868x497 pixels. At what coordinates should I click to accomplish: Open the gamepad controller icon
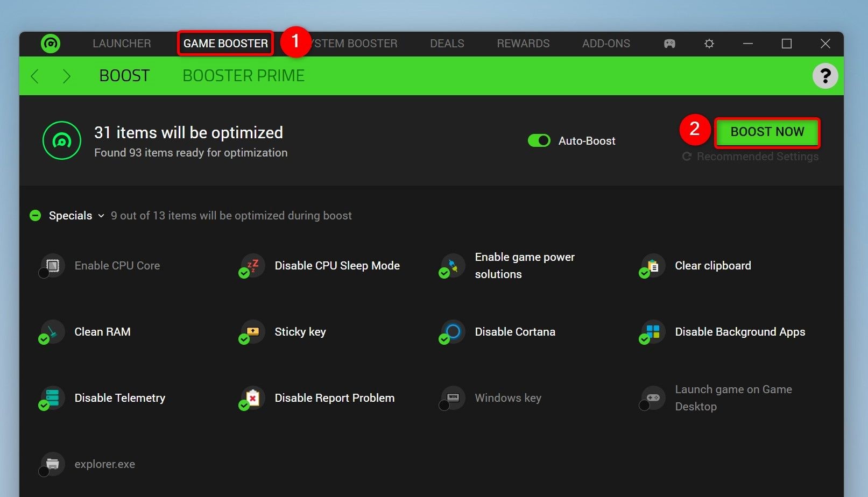[669, 44]
